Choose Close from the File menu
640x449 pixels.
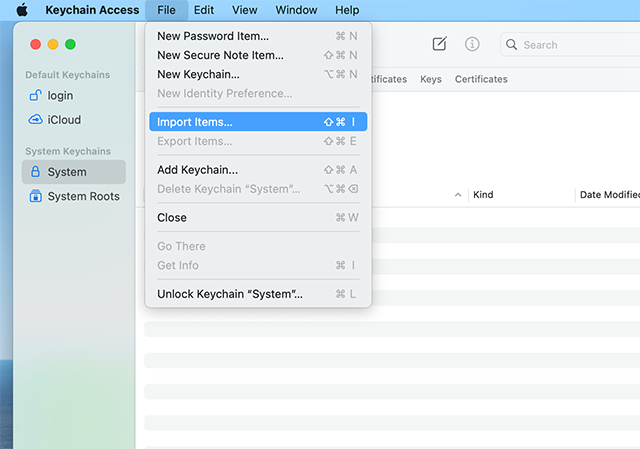tap(258, 218)
